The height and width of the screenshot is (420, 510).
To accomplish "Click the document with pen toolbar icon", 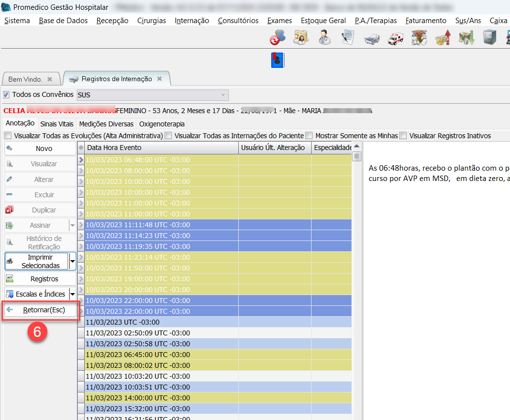I will tap(348, 37).
